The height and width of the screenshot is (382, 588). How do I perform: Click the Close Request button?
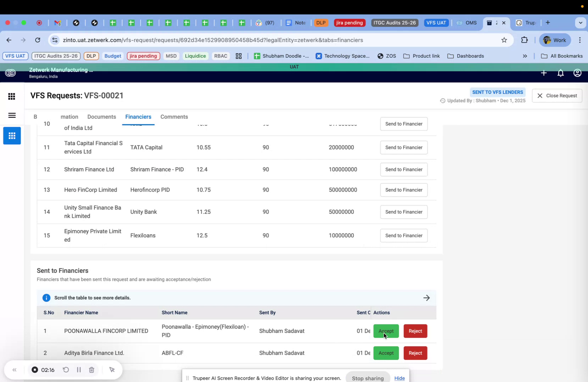557,95
